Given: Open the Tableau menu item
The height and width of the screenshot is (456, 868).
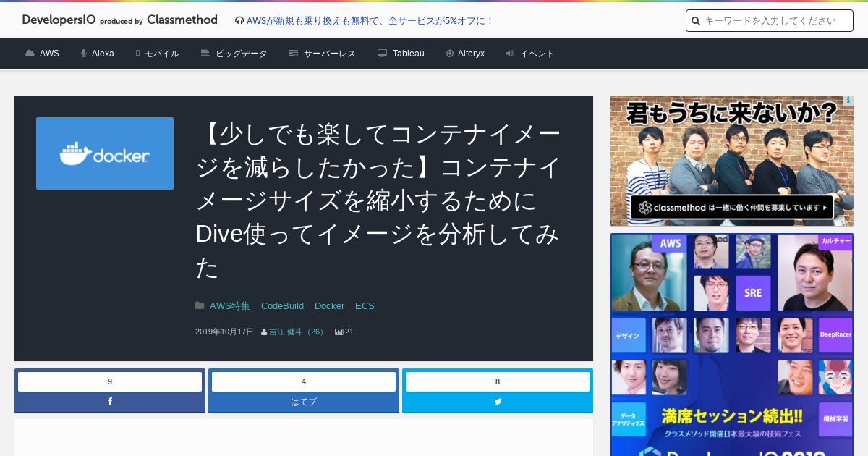Looking at the screenshot, I should [409, 54].
